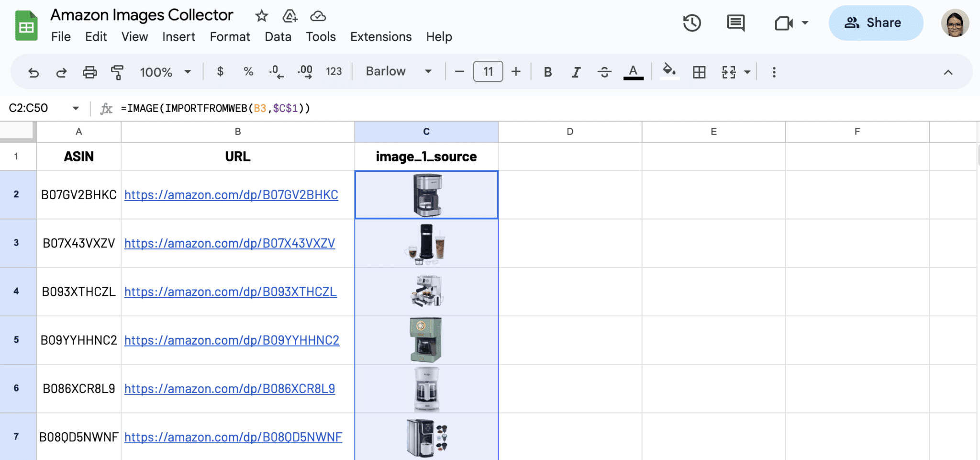Open the text color picker
Viewport: 980px width, 460px height.
click(633, 72)
